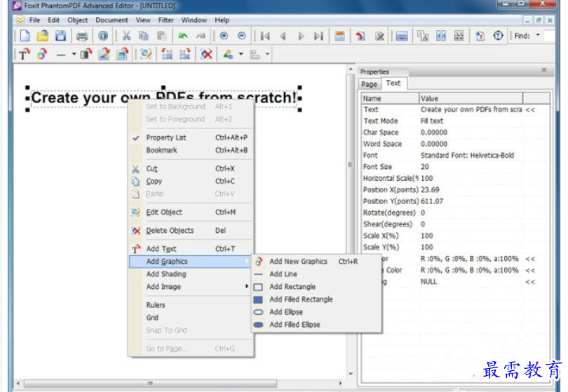Choose Add Ellipse from submenu
Screen dimensions: 568x392
(x=316, y=312)
